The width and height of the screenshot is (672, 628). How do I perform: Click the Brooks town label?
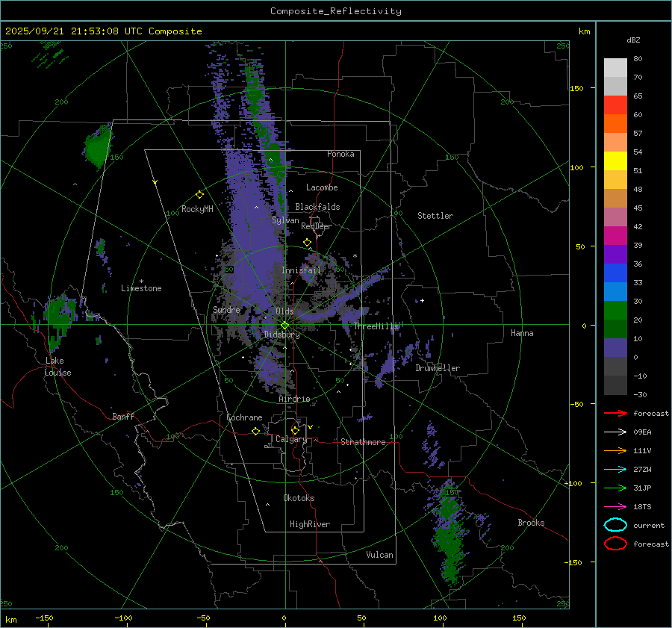click(x=531, y=523)
